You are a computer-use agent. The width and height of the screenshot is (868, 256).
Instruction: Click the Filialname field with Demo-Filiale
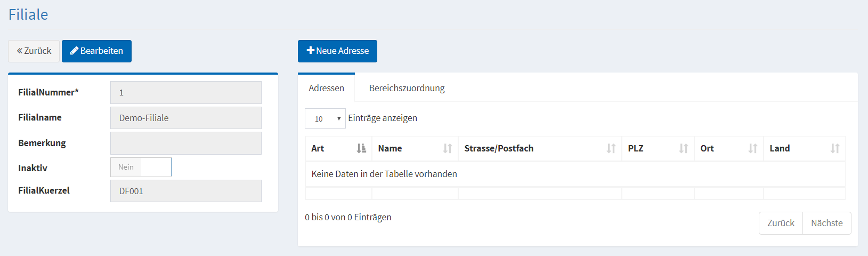click(185, 118)
